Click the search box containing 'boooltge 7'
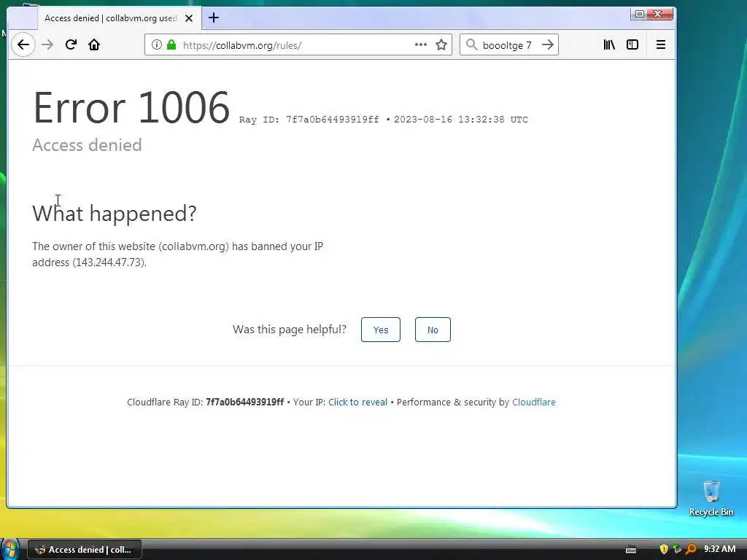 (508, 44)
